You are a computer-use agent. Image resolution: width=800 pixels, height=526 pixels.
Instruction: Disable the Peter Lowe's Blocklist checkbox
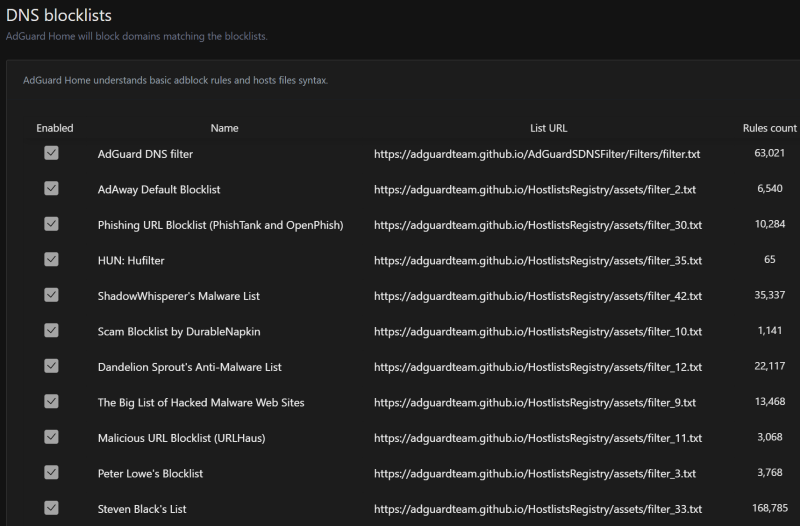pos(51,472)
